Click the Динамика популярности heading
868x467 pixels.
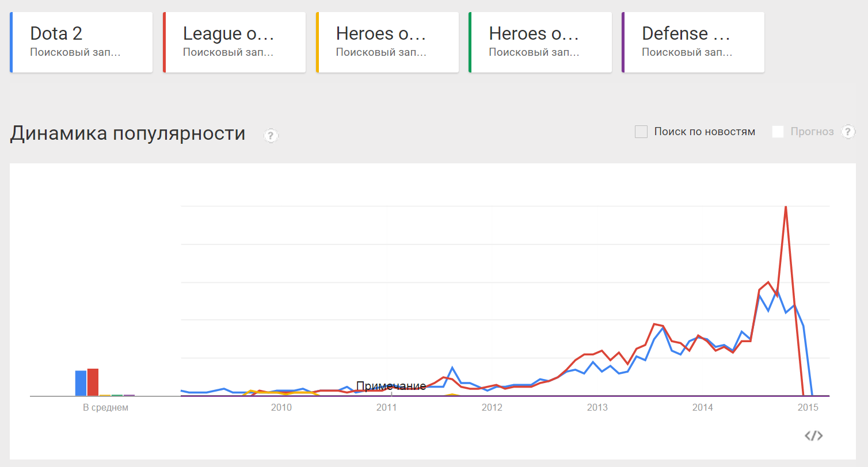click(x=128, y=133)
